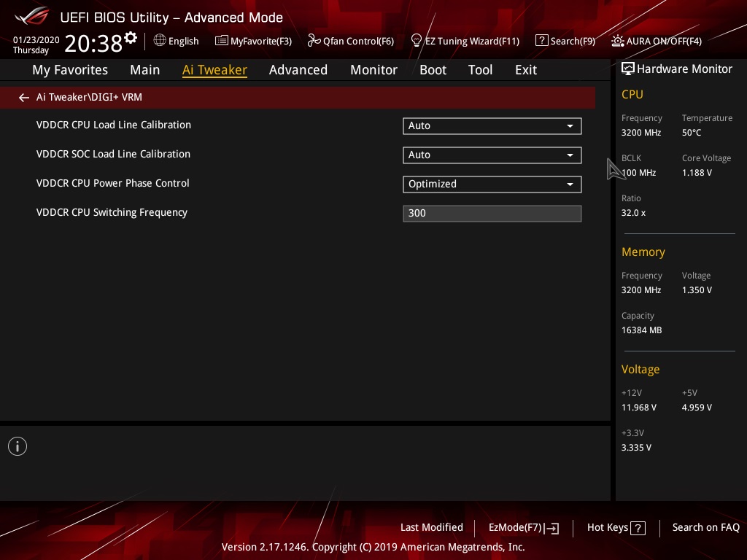
Task: Select VDDCR CPU Load Line Calibration label
Action: tap(113, 125)
